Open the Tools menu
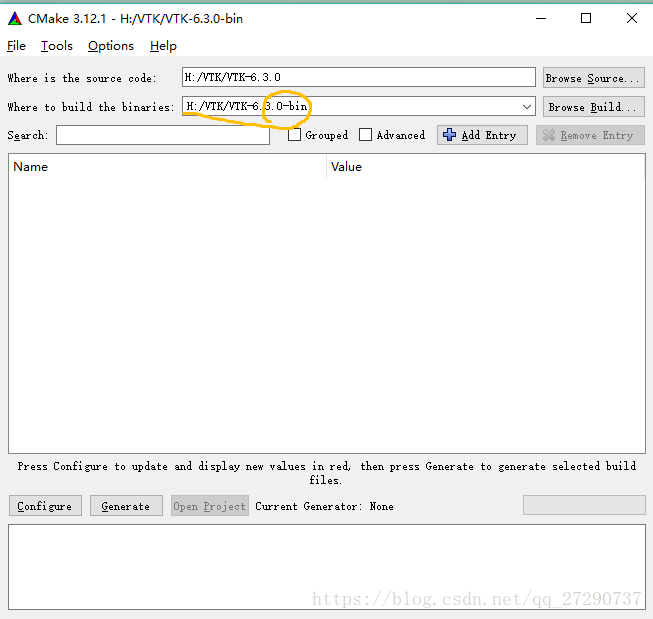The width and height of the screenshot is (653, 619). click(x=57, y=46)
